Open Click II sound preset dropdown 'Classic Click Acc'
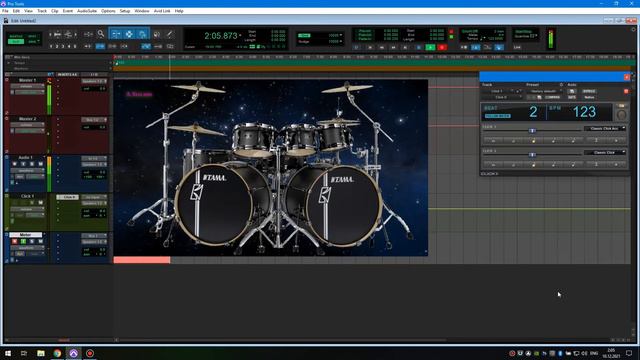This screenshot has width=640, height=360. 605,129
